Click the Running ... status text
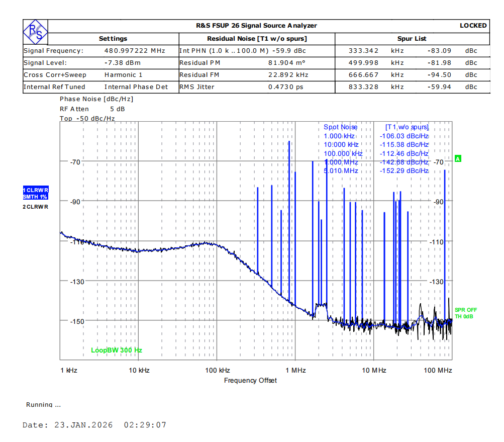 43,405
